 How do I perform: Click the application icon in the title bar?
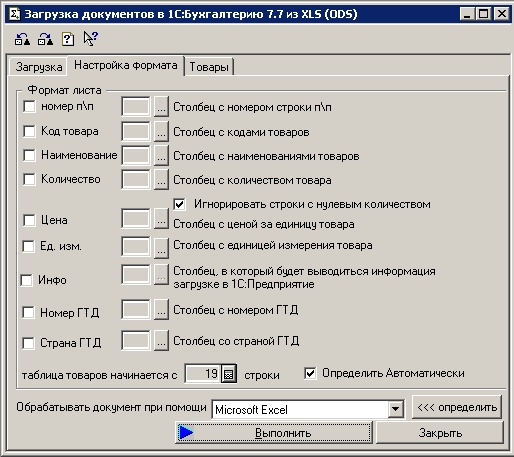pyautogui.click(x=14, y=14)
